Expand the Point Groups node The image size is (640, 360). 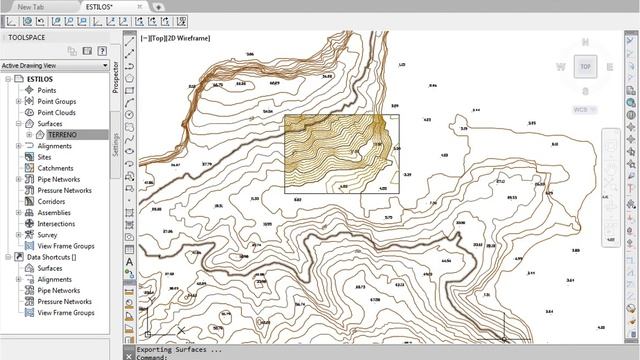coord(18,101)
